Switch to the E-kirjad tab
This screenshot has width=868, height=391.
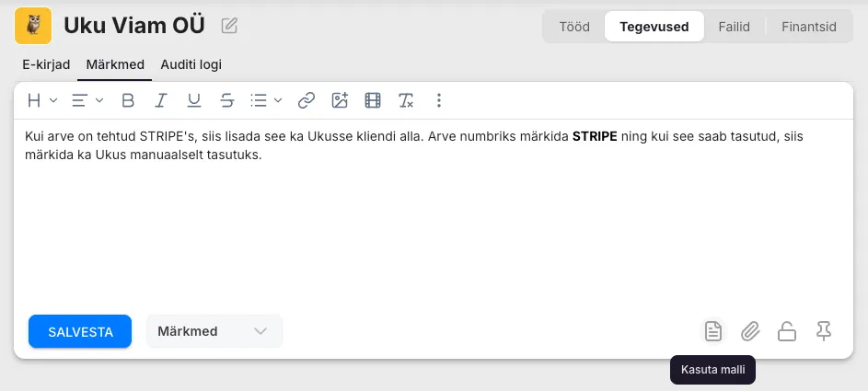pyautogui.click(x=46, y=65)
